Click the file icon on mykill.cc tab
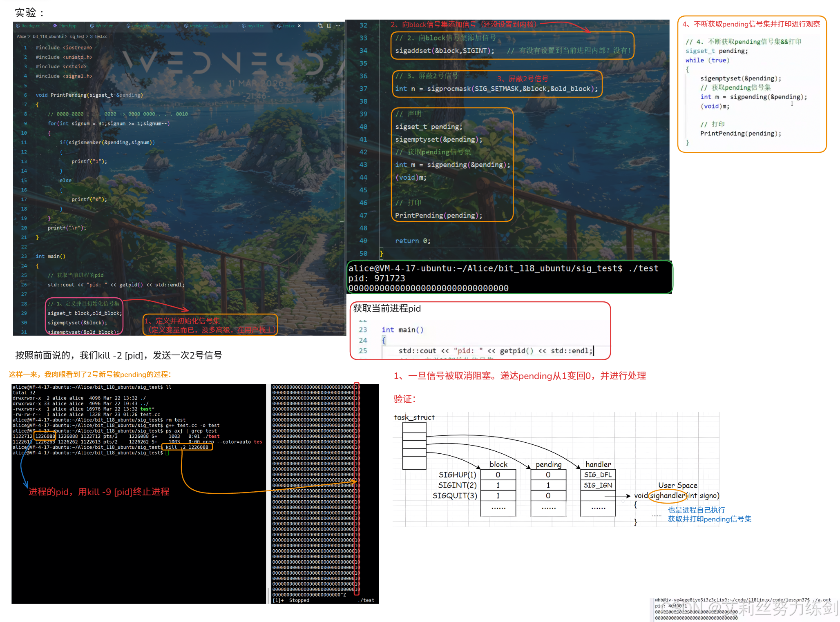Image resolution: width=840 pixels, height=622 pixels. [244, 26]
